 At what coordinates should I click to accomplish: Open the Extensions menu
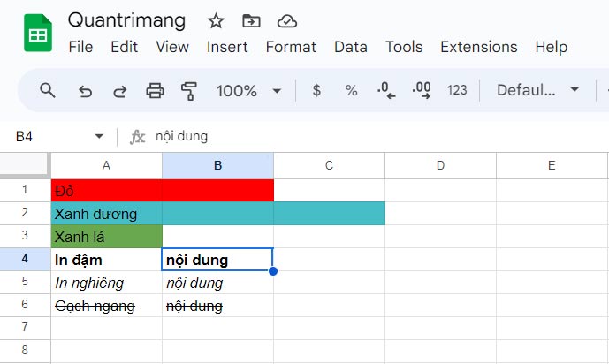tap(478, 47)
